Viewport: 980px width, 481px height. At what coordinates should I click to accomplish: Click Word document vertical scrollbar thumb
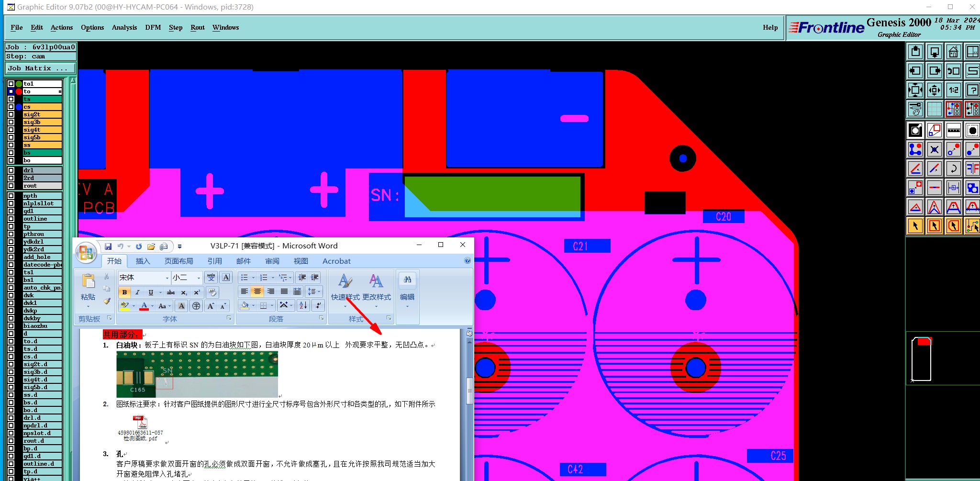[x=469, y=391]
